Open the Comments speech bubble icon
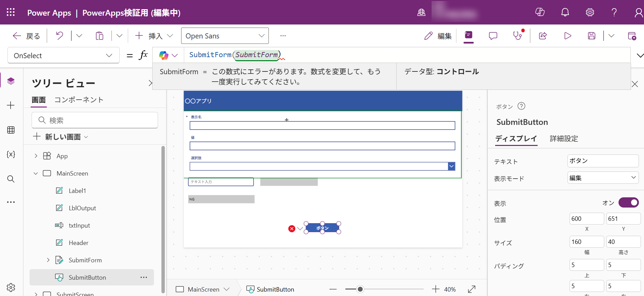644x296 pixels. pos(493,36)
